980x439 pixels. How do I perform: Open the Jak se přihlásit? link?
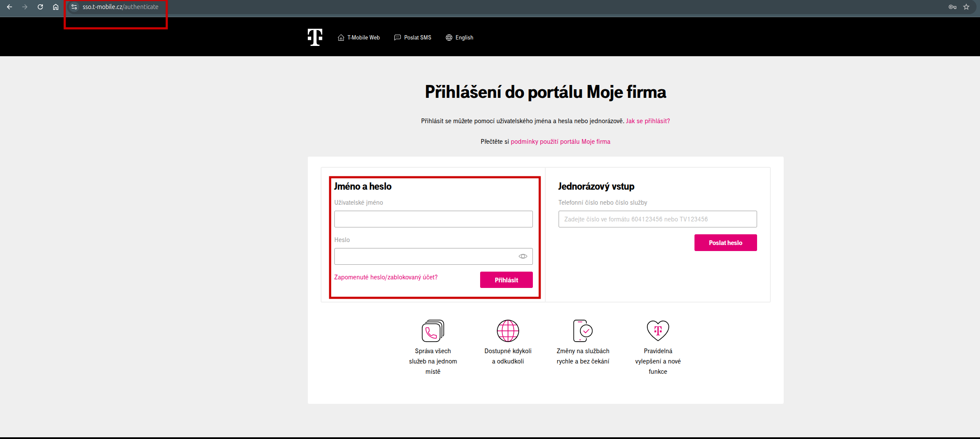click(647, 121)
